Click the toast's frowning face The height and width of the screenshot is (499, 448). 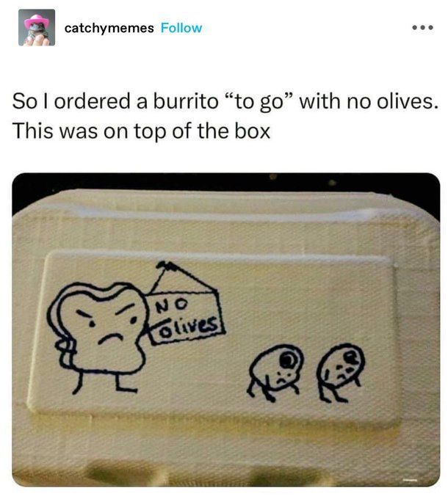pos(108,324)
